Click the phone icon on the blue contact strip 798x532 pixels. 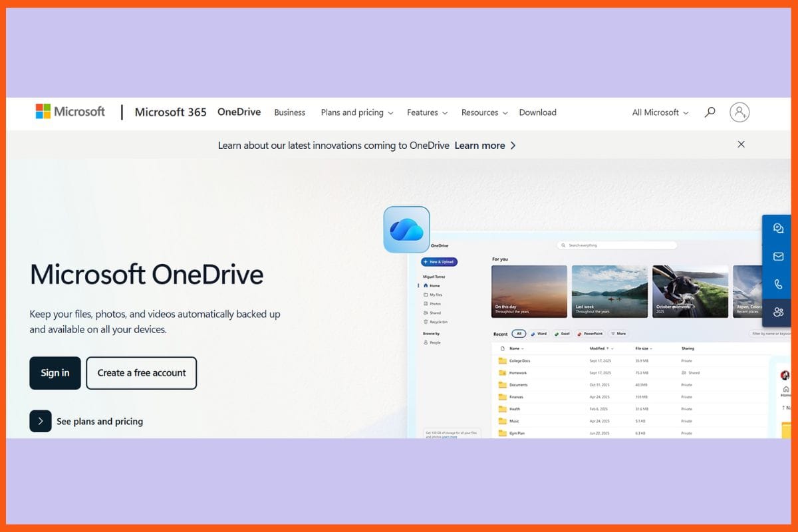click(x=778, y=284)
